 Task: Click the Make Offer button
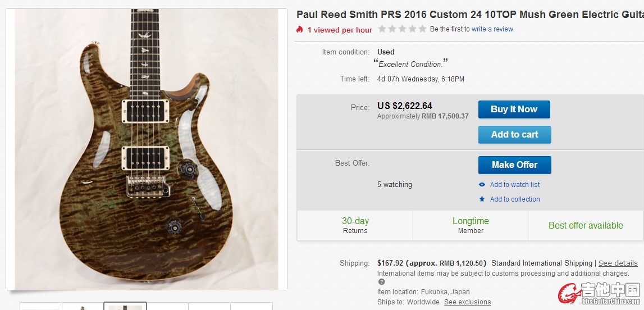(515, 165)
